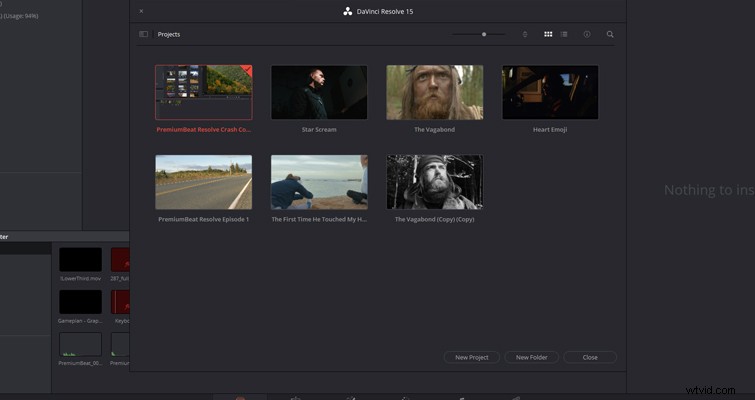Switch to list view of projects

click(564, 34)
